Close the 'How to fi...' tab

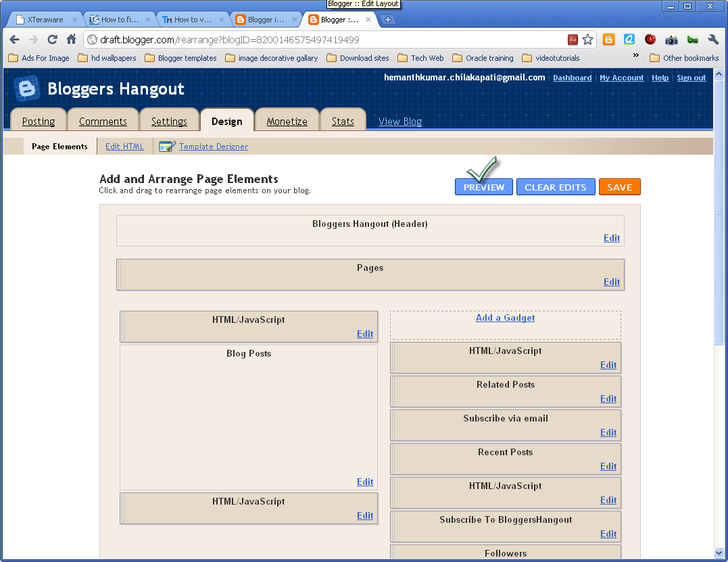click(147, 20)
